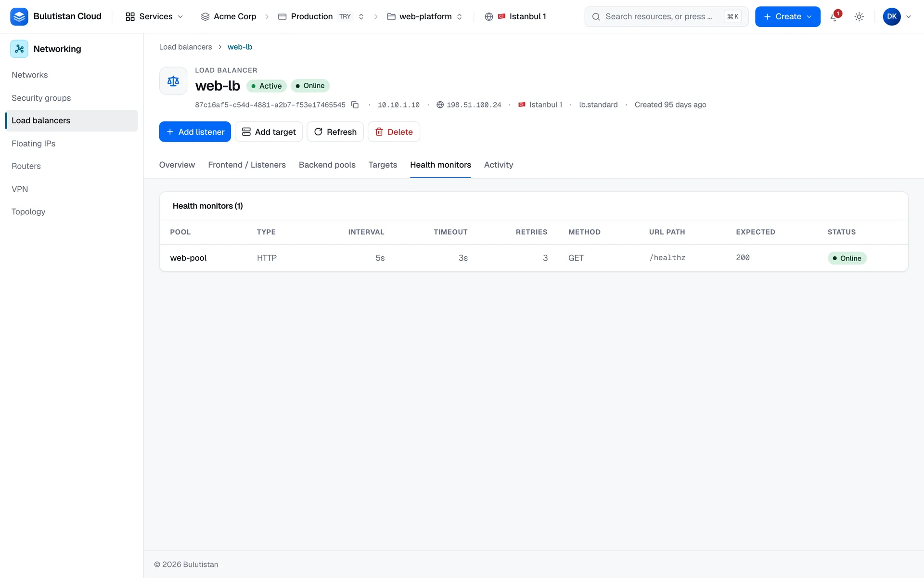Open the Activity tab
This screenshot has height=578, width=924.
[499, 165]
